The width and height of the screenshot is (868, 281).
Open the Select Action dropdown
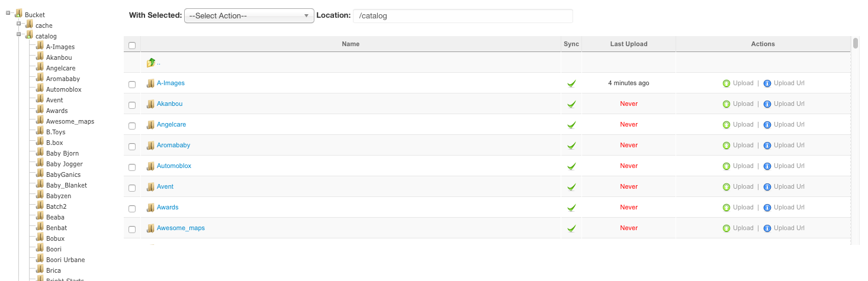(x=249, y=16)
